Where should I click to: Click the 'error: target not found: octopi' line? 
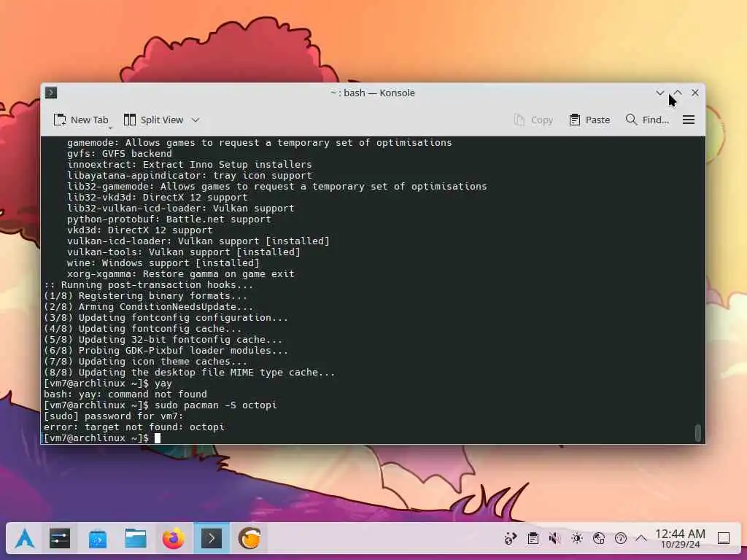pos(134,427)
